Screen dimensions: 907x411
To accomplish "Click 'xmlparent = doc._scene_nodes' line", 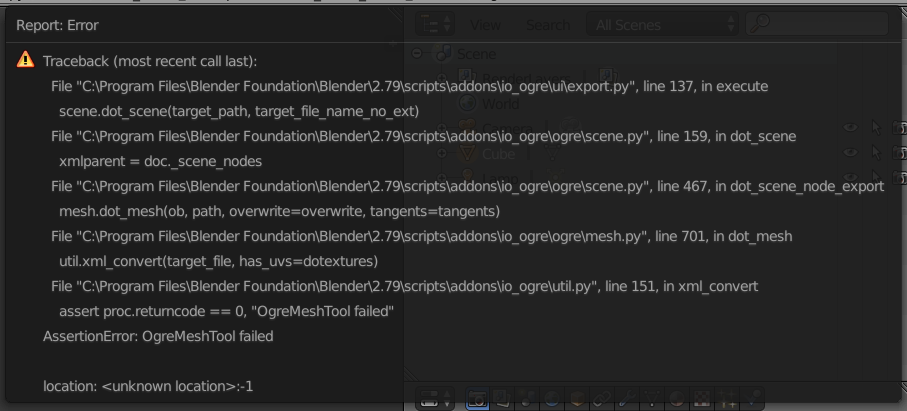I will (x=160, y=161).
